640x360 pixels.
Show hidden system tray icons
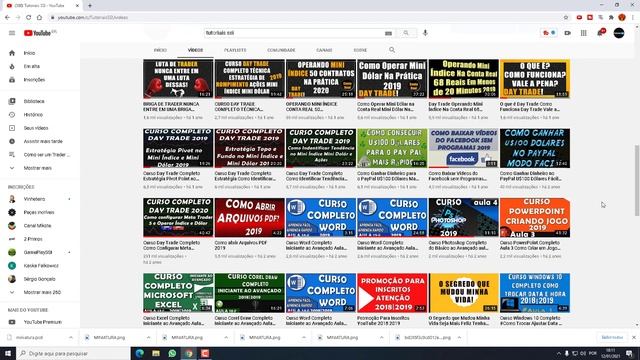click(x=558, y=353)
